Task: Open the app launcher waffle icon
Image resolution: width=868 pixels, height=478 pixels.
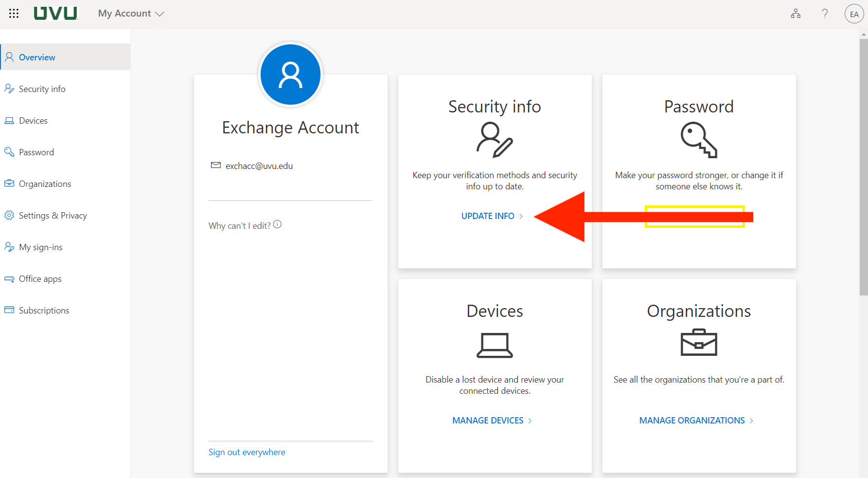Action: [14, 13]
